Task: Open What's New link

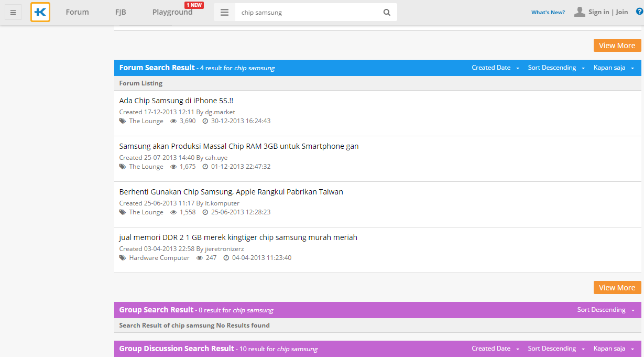Action: tap(548, 13)
